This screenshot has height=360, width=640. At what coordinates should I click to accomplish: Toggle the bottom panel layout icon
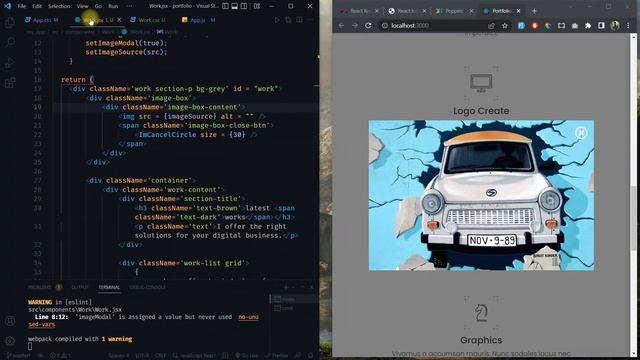coord(235,6)
